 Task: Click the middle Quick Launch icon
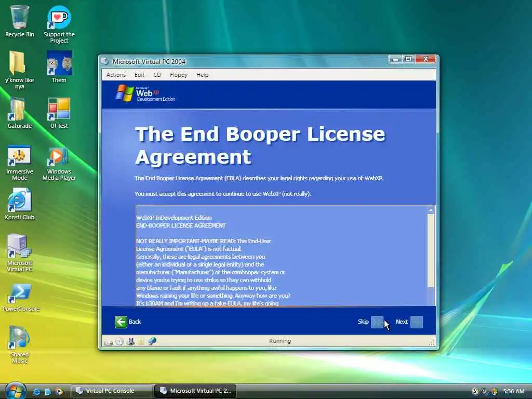tap(47, 391)
